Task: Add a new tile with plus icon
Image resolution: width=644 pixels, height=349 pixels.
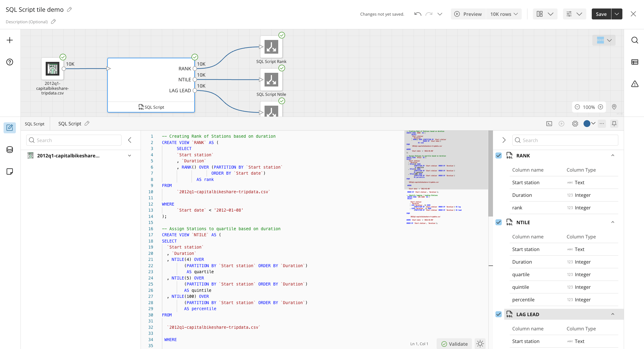Action: pyautogui.click(x=10, y=40)
